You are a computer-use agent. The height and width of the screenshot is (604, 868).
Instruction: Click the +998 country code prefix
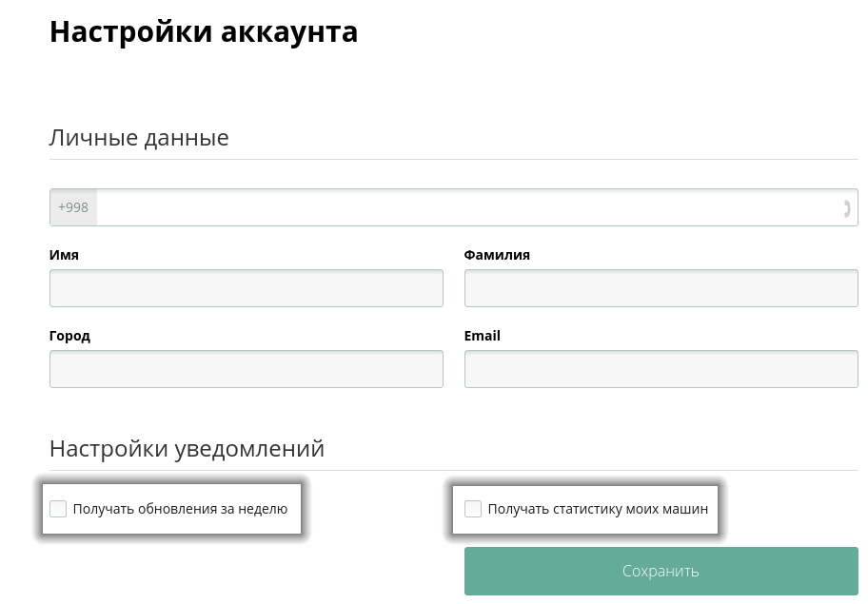click(73, 207)
